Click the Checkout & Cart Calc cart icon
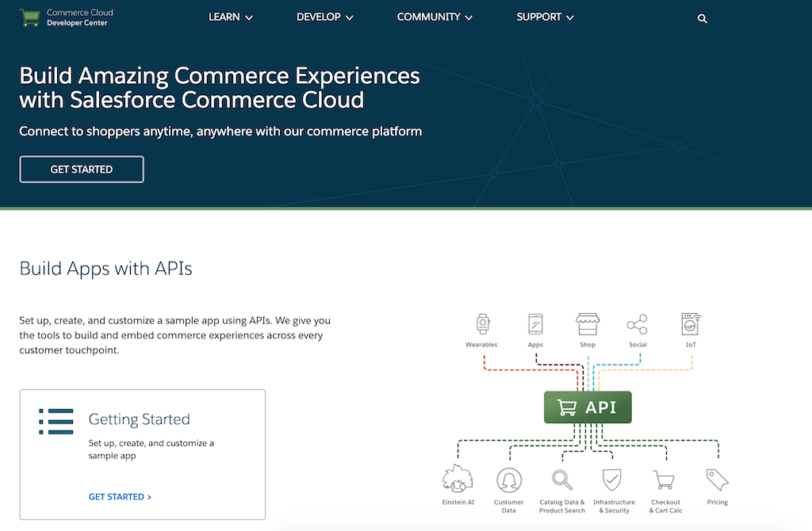The image size is (812, 531). (664, 479)
